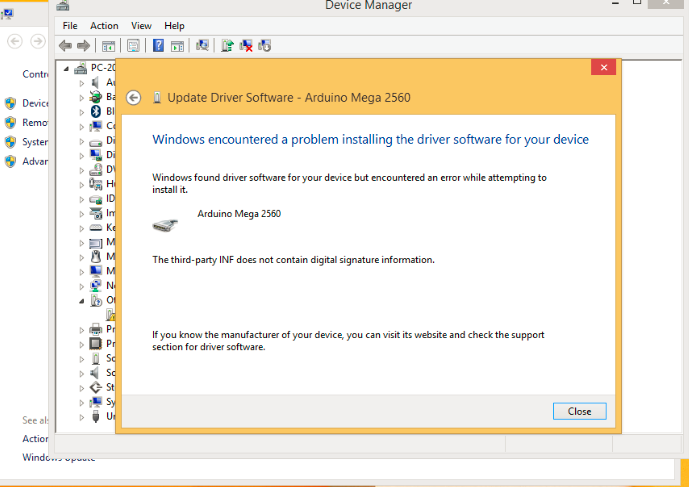689x487 pixels.
Task: Select the unknown device warning icon under Other devices
Action: pos(110,315)
